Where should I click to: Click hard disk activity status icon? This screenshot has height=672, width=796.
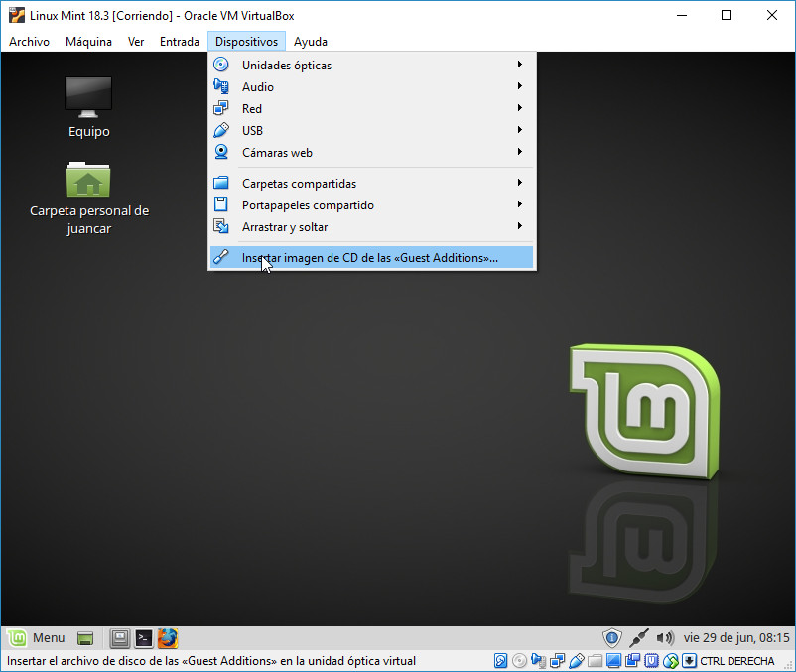tap(500, 661)
